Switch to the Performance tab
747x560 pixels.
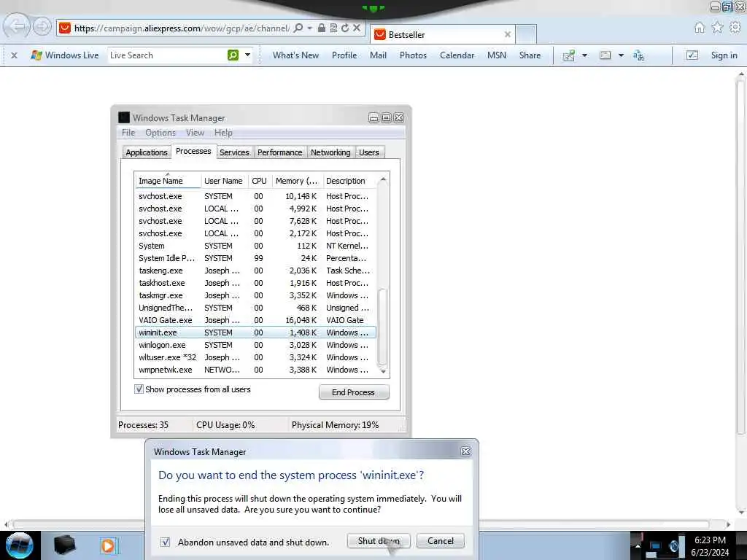pyautogui.click(x=279, y=152)
